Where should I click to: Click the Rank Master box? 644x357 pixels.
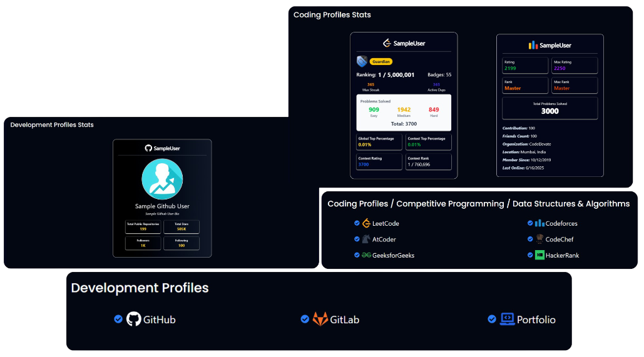(525, 86)
